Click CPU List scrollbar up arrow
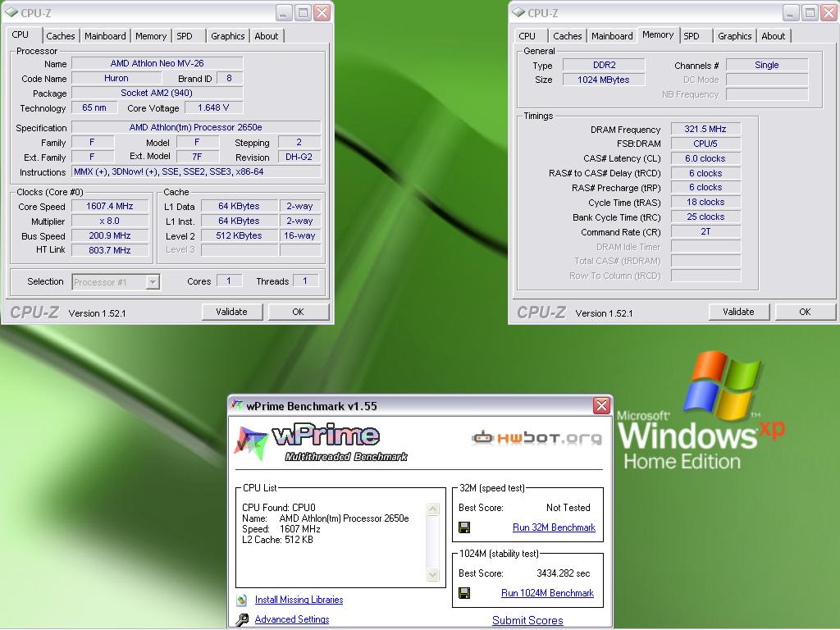 [433, 509]
